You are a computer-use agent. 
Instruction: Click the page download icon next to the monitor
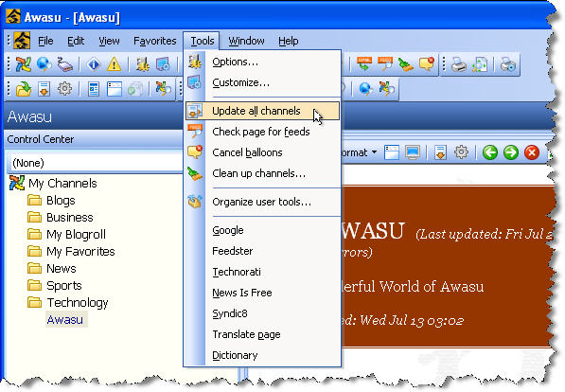pyautogui.click(x=440, y=152)
